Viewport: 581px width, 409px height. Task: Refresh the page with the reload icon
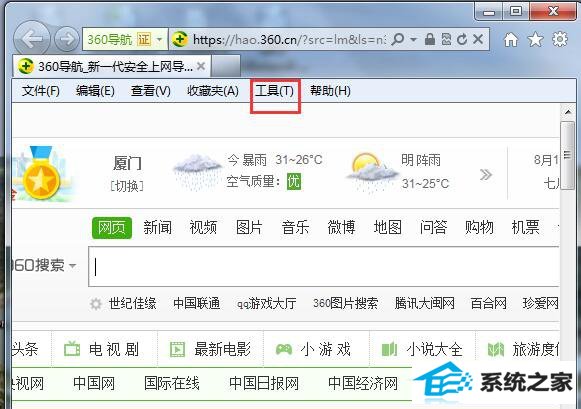(x=462, y=39)
